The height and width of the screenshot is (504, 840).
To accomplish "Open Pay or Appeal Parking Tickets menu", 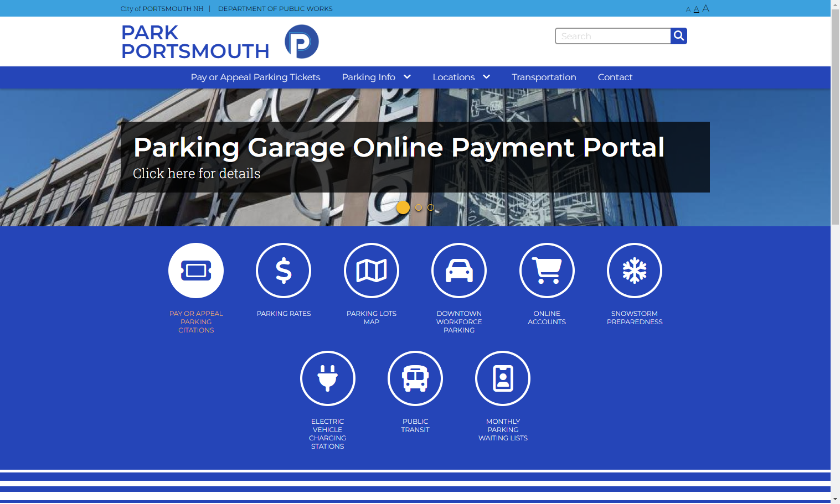I will pos(255,77).
